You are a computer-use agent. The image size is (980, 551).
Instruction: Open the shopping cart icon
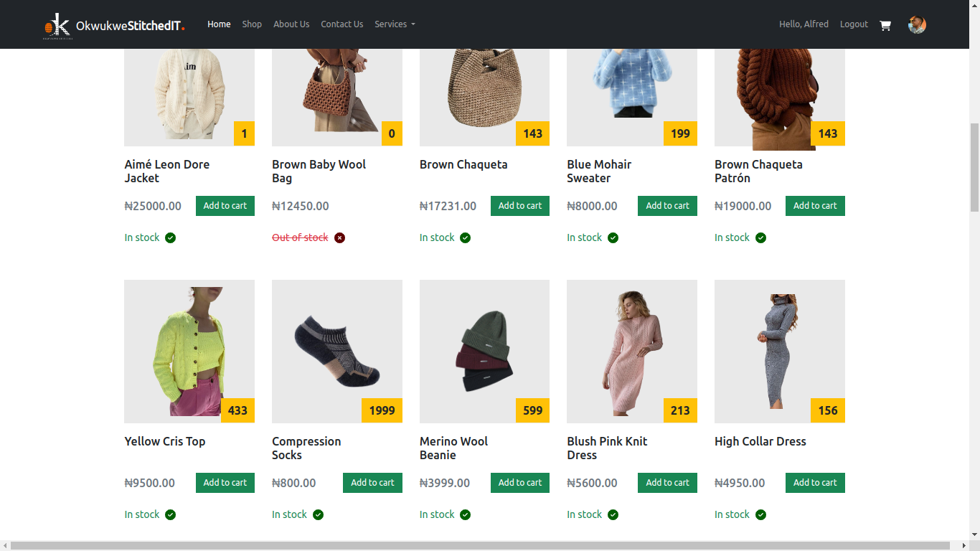[x=885, y=25]
